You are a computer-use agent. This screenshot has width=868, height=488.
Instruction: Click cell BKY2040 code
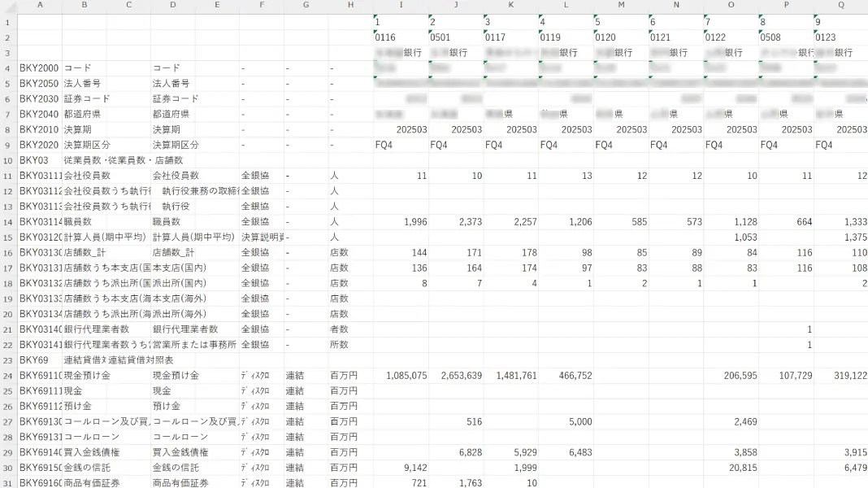39,114
